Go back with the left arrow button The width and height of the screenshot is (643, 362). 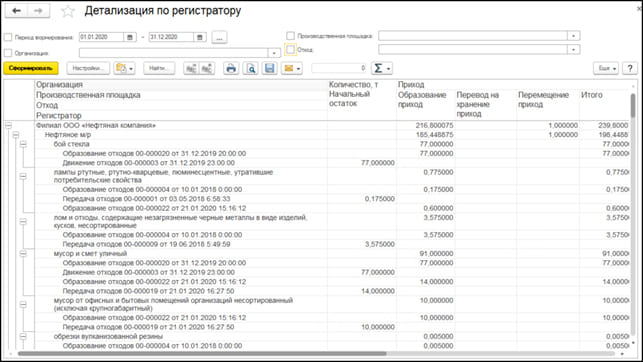point(16,11)
